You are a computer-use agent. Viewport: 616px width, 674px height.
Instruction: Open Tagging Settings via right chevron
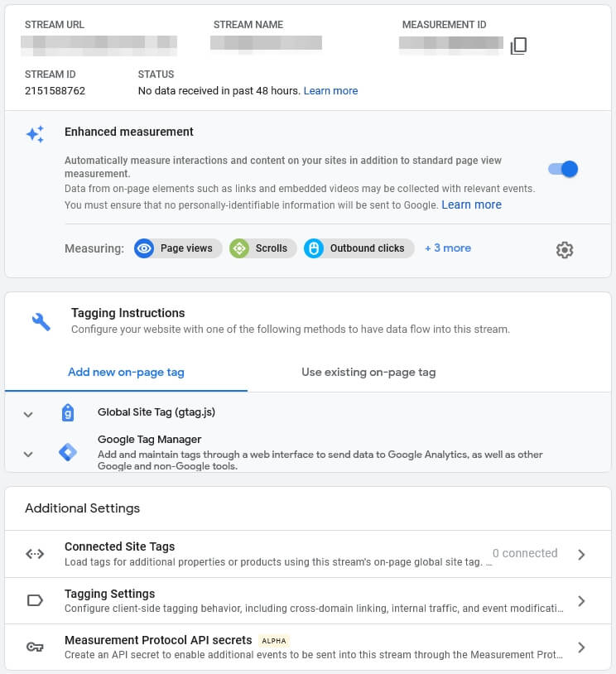click(x=581, y=601)
